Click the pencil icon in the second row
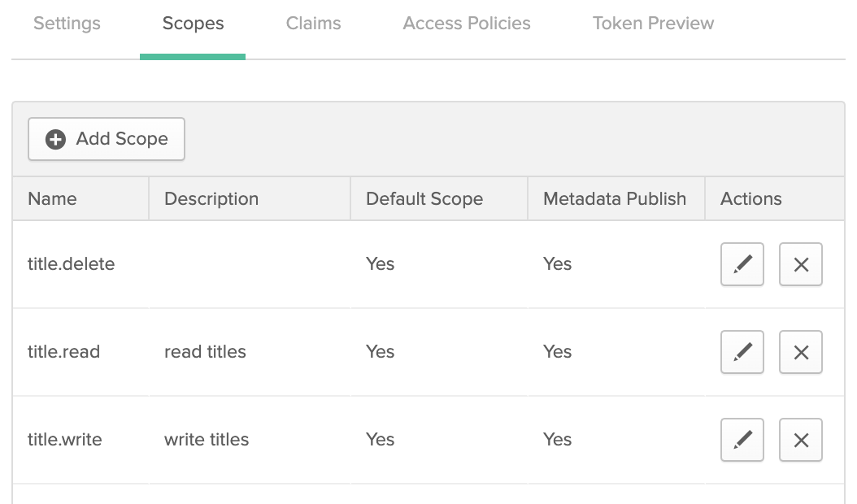 pos(742,352)
